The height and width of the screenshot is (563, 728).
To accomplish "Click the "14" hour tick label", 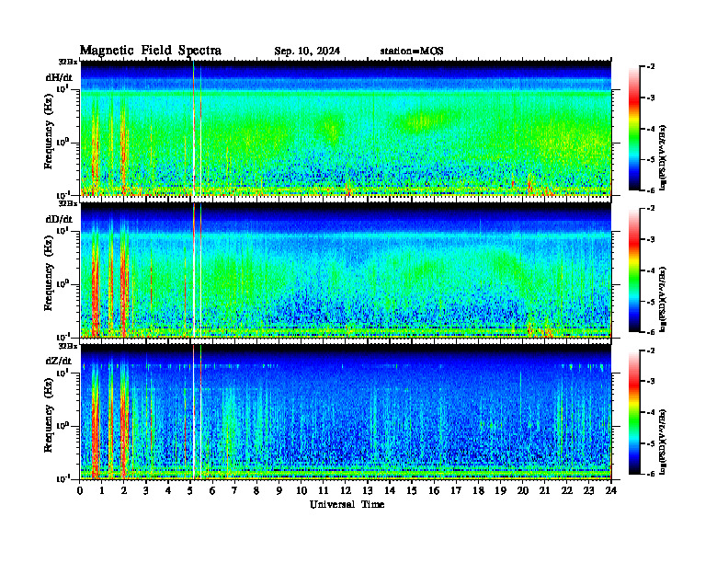I will pyautogui.click(x=390, y=490).
